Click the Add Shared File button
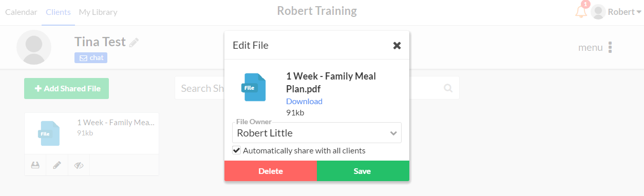The width and height of the screenshot is (644, 196). (x=67, y=88)
